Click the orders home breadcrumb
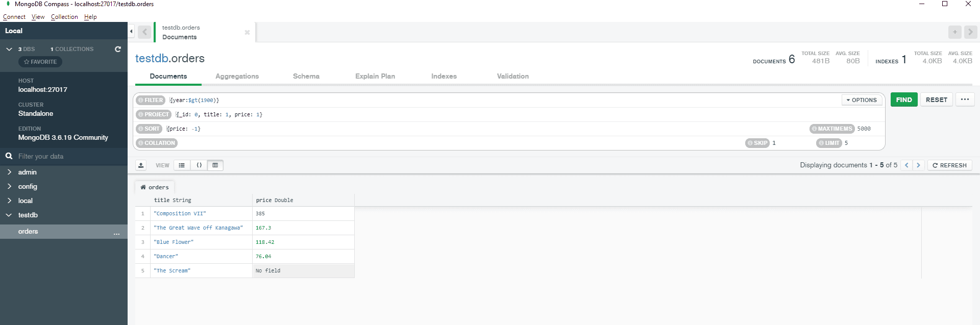The image size is (980, 325). pyautogui.click(x=155, y=187)
